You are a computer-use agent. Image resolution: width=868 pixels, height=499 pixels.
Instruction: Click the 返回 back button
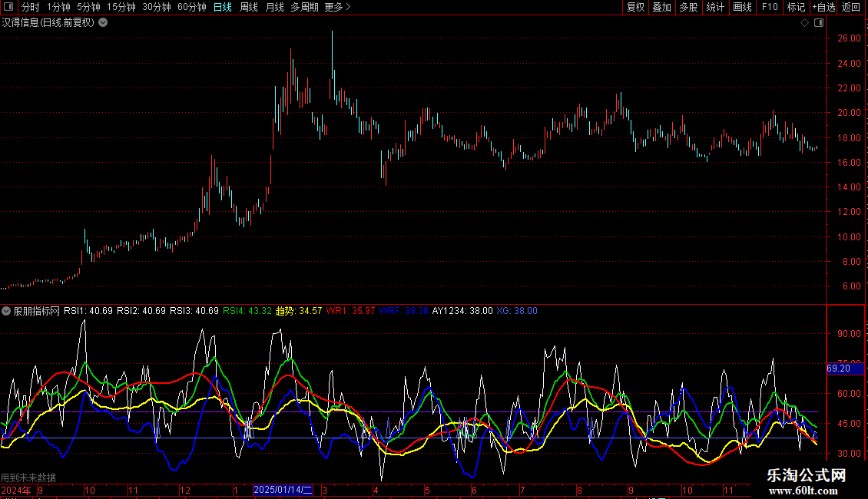[851, 7]
